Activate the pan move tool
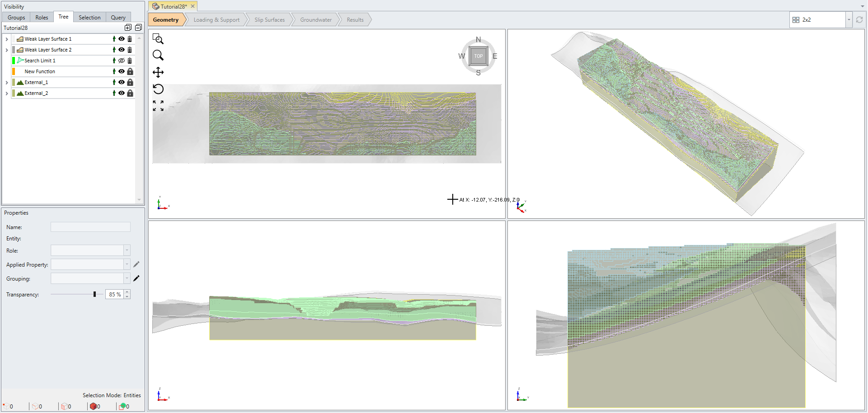Image resolution: width=868 pixels, height=413 pixels. click(158, 72)
